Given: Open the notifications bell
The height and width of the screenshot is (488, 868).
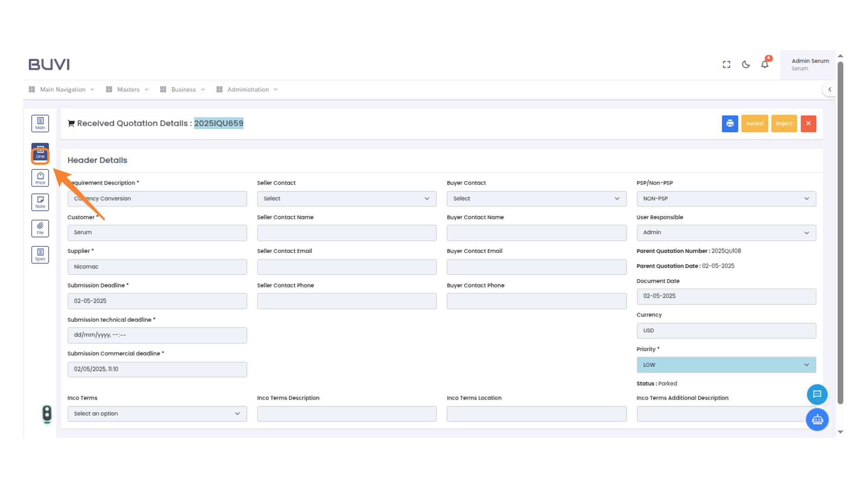Looking at the screenshot, I should click(x=764, y=64).
